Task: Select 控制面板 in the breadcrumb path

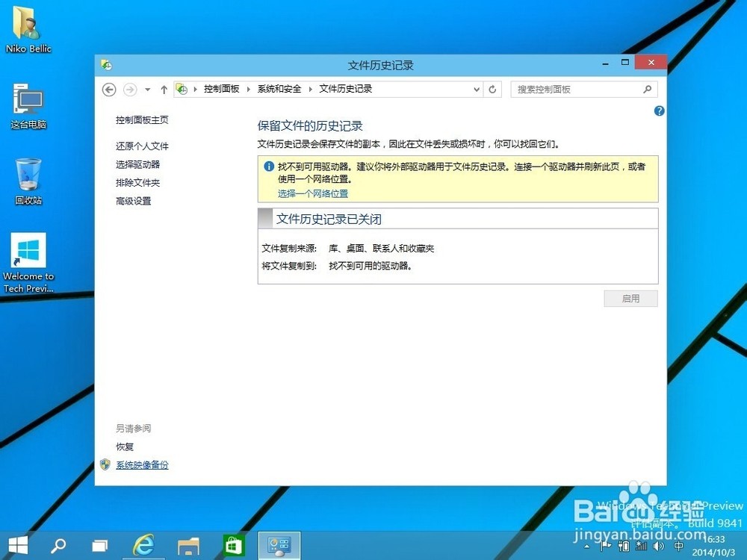Action: point(221,89)
